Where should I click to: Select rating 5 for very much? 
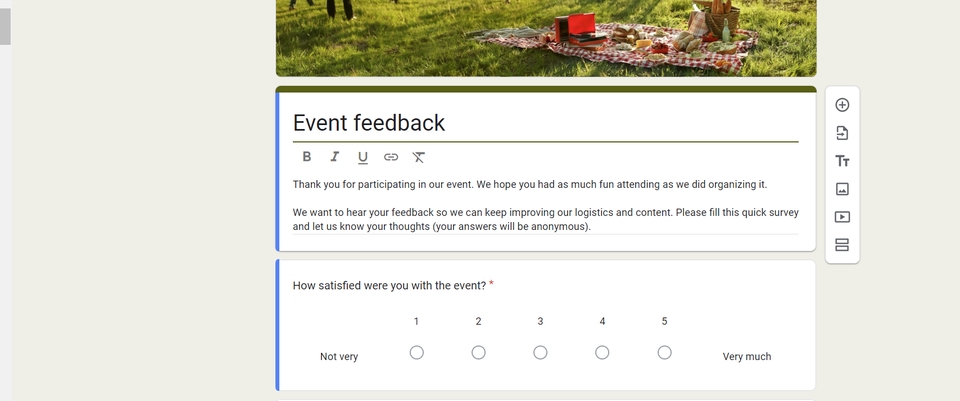(x=665, y=352)
